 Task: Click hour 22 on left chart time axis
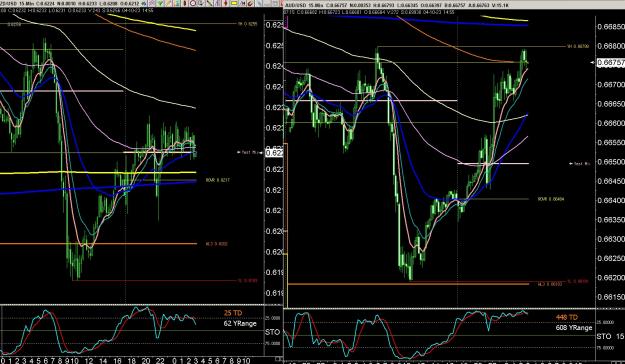tap(160, 361)
